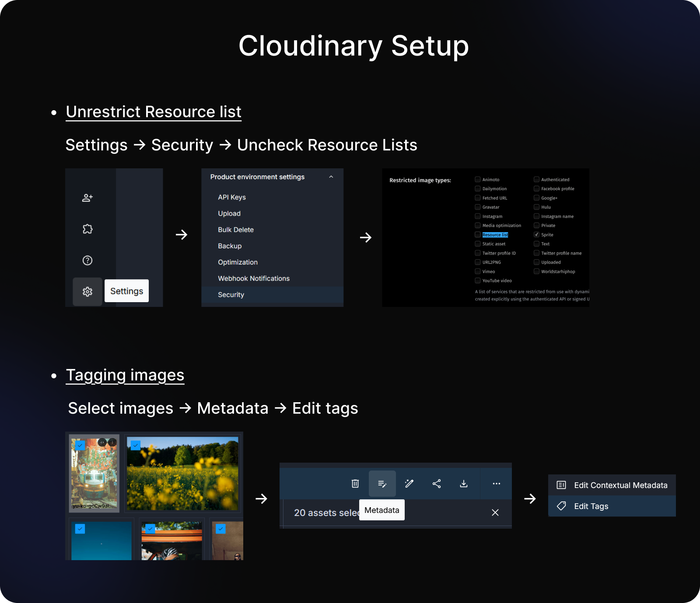The height and width of the screenshot is (603, 700).
Task: Open the yellow flower field thumbnail
Action: tap(182, 474)
